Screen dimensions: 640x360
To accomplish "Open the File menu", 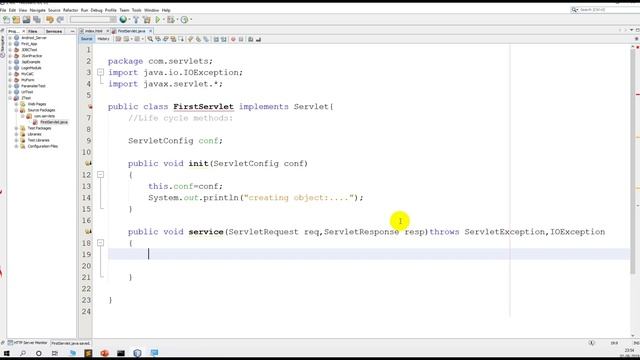I will (x=3, y=10).
